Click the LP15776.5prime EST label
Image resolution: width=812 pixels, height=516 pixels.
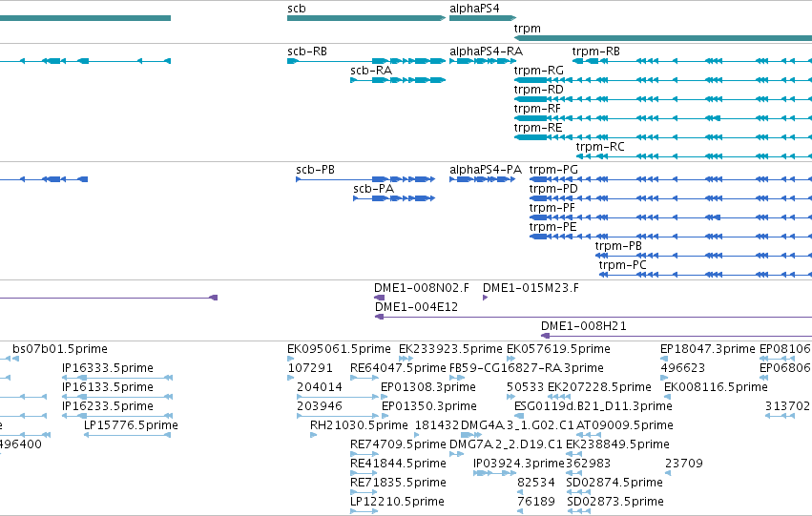[x=131, y=425]
